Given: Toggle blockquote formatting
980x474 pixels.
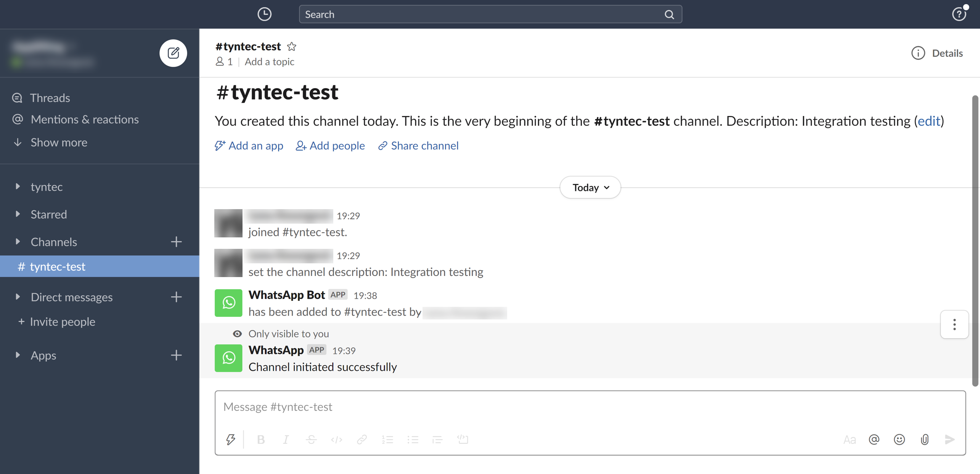Looking at the screenshot, I should [437, 440].
